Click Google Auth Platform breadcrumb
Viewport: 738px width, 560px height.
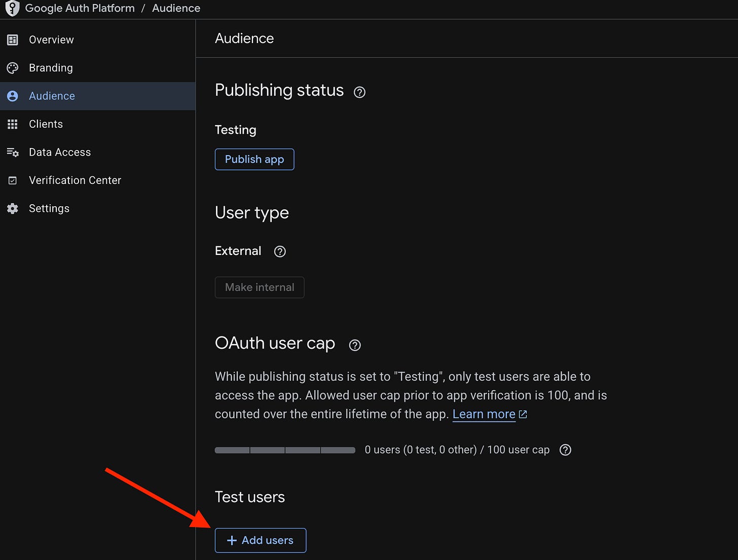click(80, 8)
